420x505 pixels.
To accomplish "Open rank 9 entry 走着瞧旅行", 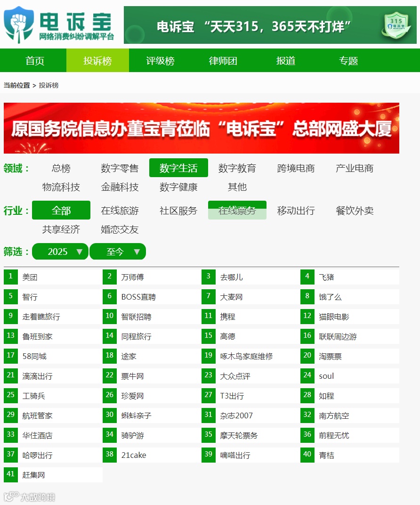I will 53,317.
